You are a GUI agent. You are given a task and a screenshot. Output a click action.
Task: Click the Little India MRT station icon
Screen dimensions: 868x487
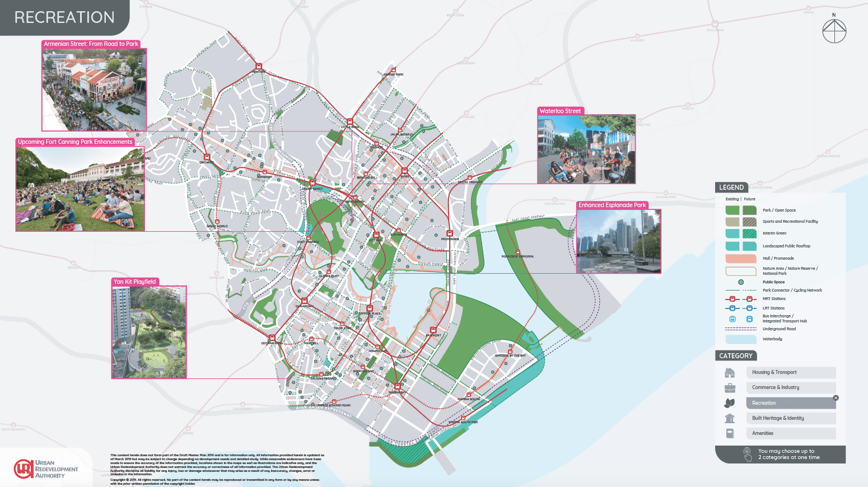349,122
